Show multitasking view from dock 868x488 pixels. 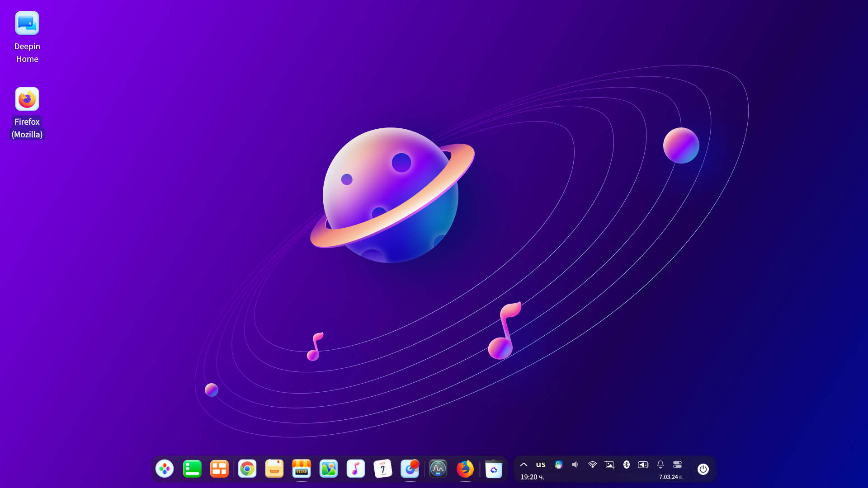[x=219, y=469]
